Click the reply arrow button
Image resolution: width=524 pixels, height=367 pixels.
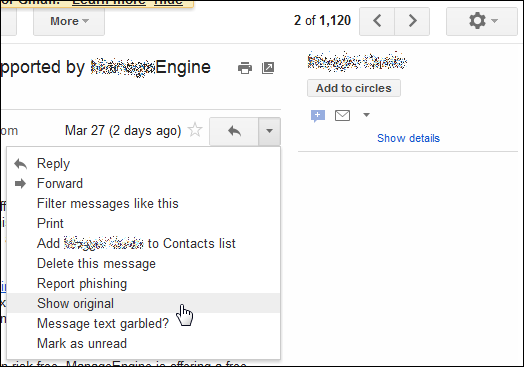pos(234,131)
